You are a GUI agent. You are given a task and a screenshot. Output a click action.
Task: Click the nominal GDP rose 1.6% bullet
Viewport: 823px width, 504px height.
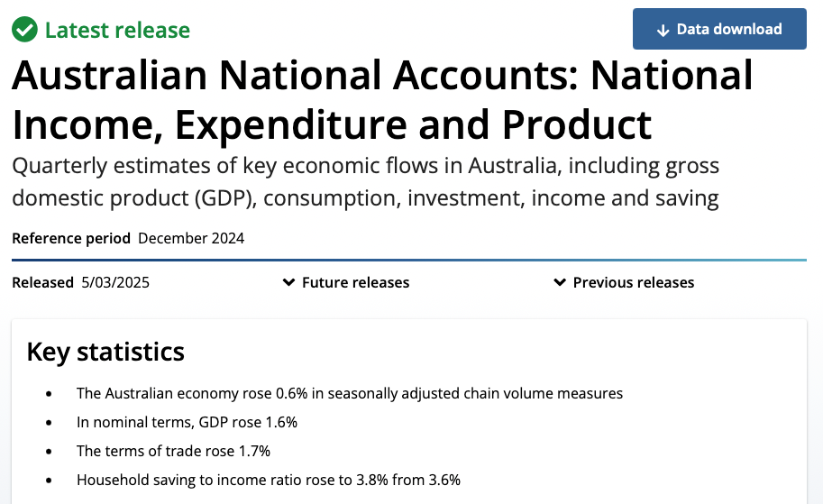tap(187, 422)
